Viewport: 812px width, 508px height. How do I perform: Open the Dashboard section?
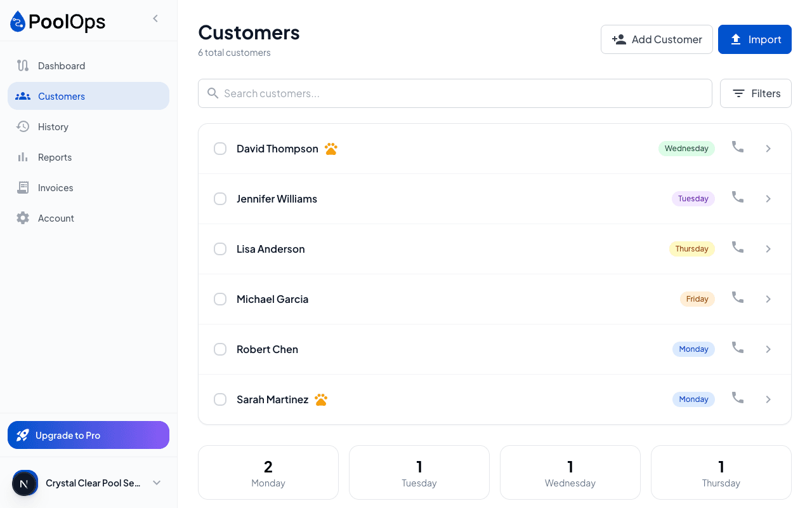pos(62,65)
